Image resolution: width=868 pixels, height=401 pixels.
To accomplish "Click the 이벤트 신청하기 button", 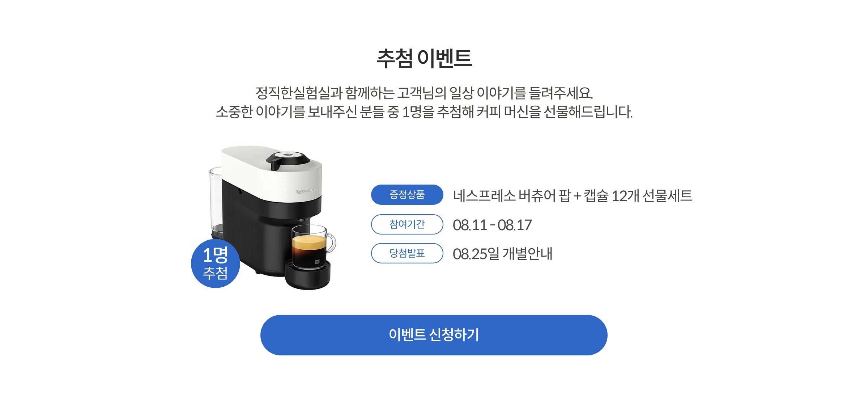I will (434, 335).
